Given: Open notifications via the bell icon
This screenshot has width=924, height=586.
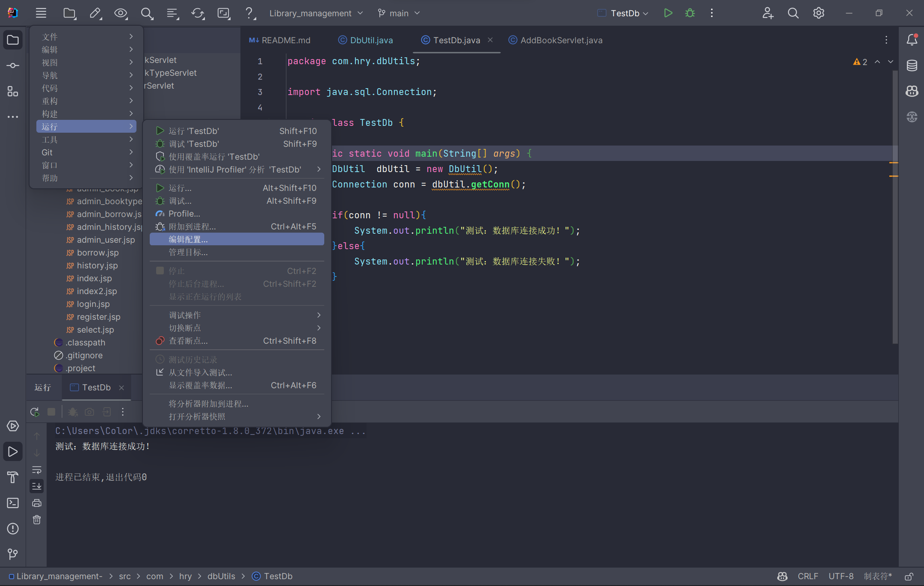Looking at the screenshot, I should 912,39.
